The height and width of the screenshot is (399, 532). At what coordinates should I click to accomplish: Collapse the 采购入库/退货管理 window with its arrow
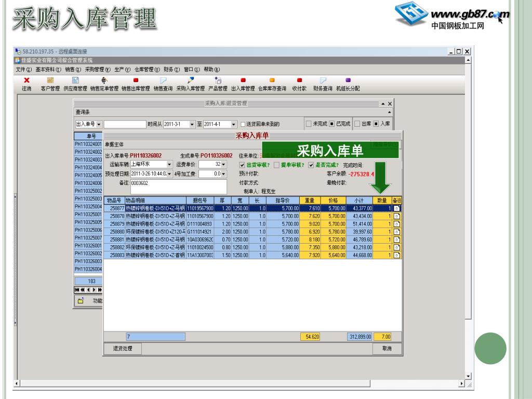[383, 104]
